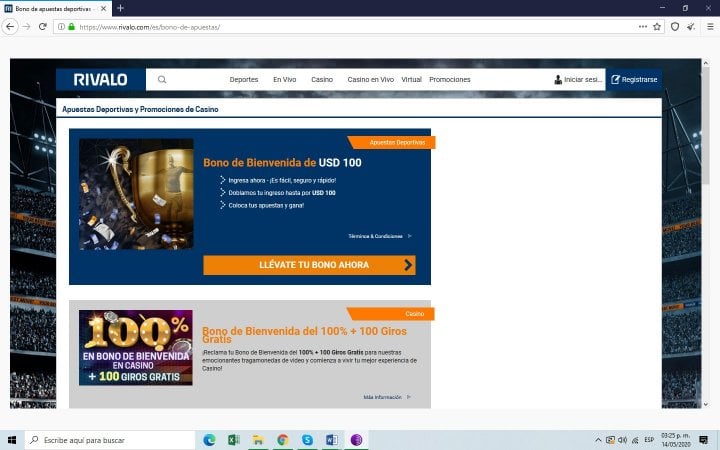The height and width of the screenshot is (450, 720).
Task: Open the notification center icon
Action: point(703,440)
